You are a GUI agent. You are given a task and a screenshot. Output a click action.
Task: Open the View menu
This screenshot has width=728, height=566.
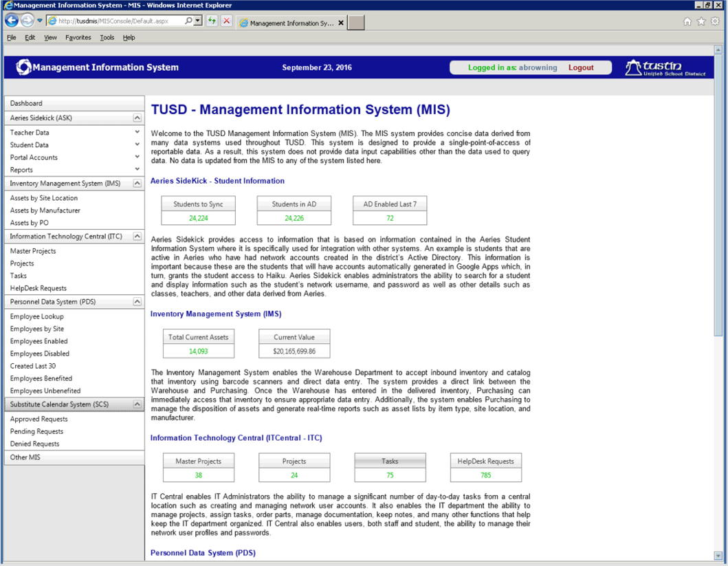tap(50, 38)
